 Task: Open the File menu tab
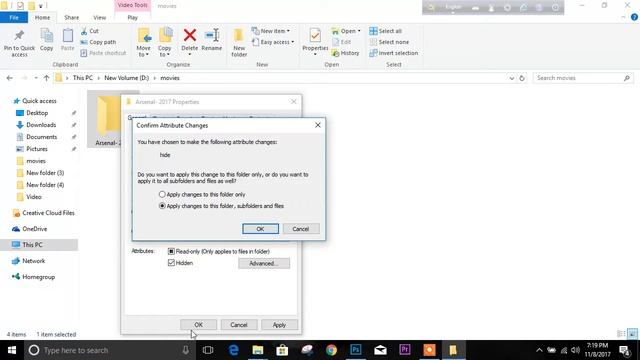coord(14,18)
